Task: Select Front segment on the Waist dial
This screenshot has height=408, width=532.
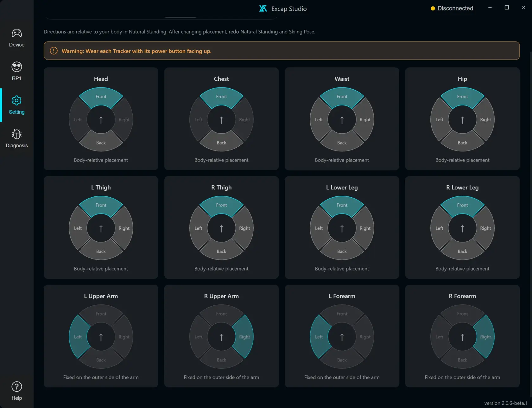Action: [x=342, y=96]
